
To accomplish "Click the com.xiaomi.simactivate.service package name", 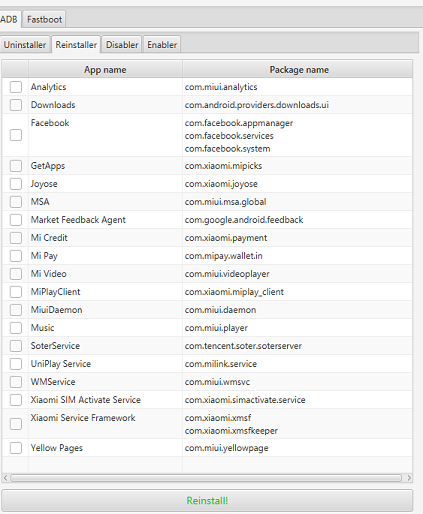I will [x=245, y=400].
